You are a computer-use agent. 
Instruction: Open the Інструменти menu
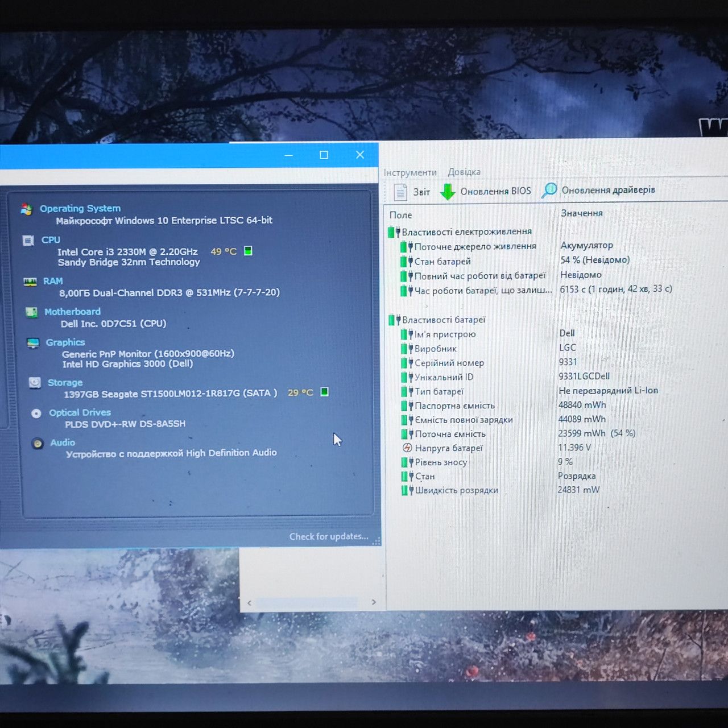coord(410,172)
